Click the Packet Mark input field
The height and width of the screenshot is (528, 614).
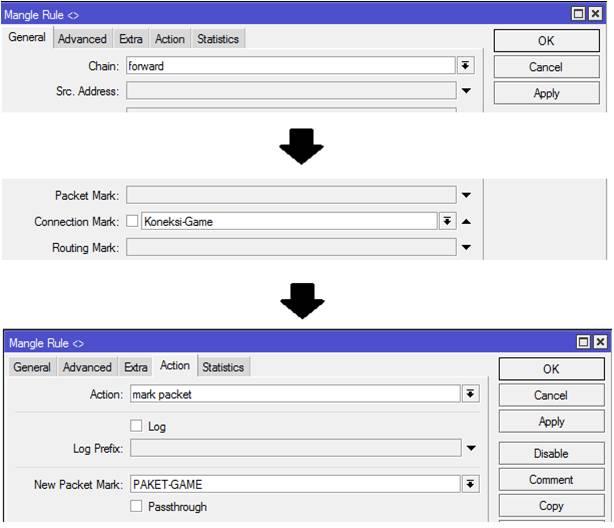point(291,195)
